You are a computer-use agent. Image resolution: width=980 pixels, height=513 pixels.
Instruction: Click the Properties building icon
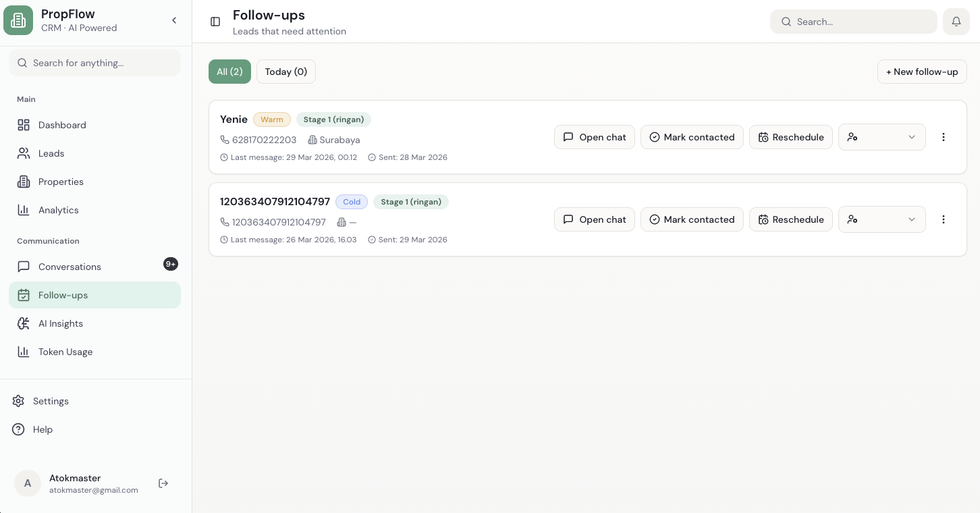tap(24, 182)
